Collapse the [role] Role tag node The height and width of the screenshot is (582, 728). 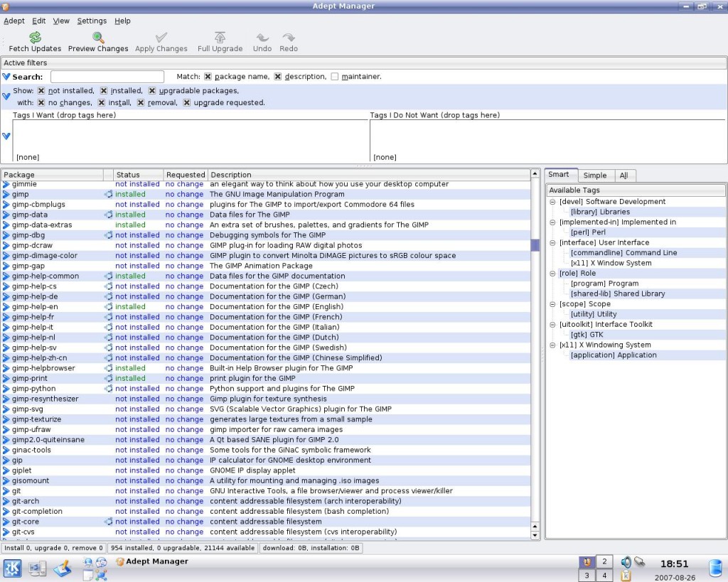552,274
